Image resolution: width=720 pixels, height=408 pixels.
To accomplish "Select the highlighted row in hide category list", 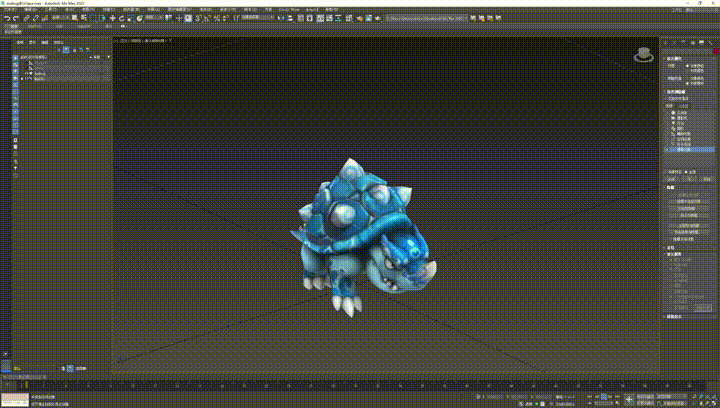I will 690,150.
